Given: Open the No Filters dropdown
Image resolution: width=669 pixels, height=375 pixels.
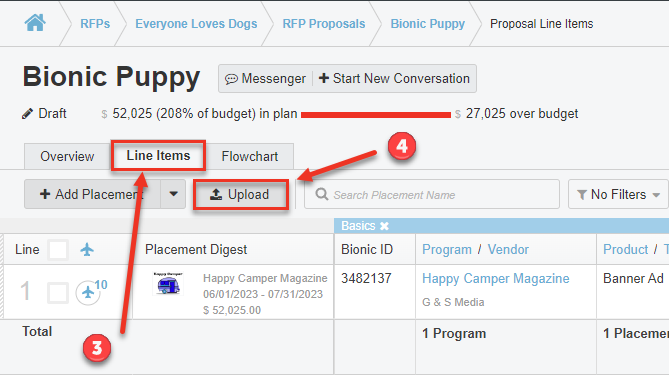Looking at the screenshot, I should click(618, 195).
